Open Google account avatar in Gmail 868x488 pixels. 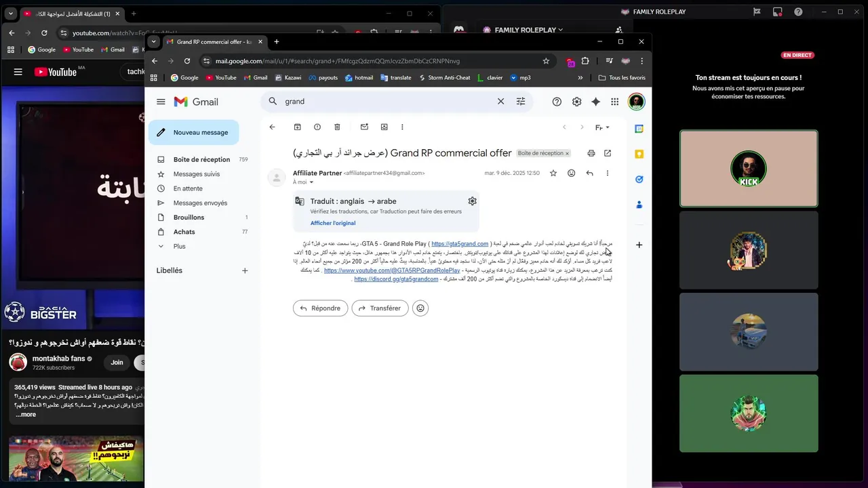point(636,102)
